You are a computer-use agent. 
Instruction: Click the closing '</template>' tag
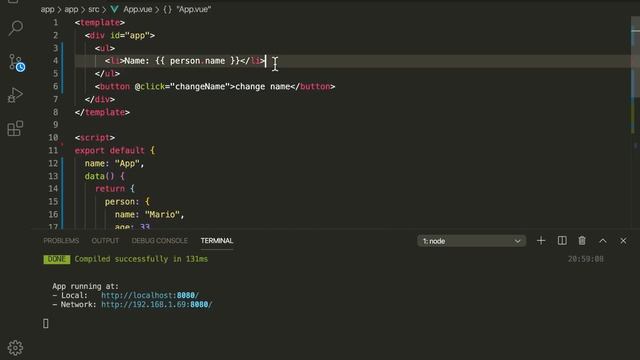click(x=102, y=112)
